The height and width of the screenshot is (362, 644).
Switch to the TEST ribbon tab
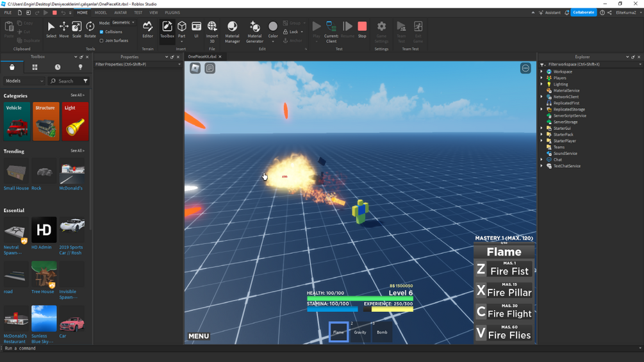(x=138, y=13)
